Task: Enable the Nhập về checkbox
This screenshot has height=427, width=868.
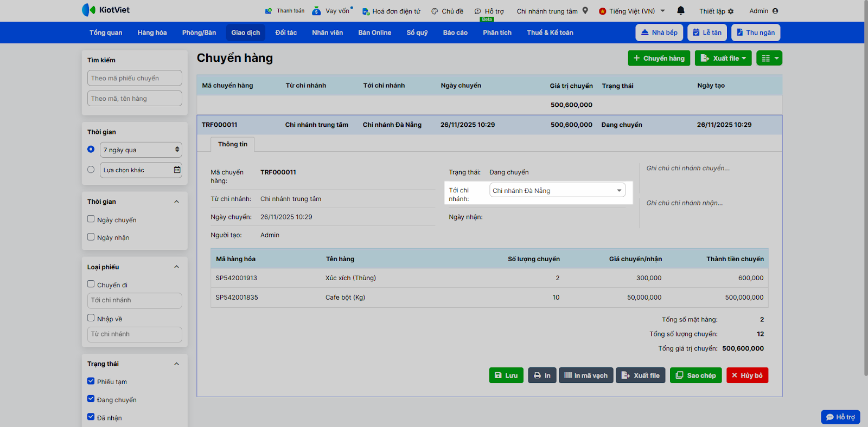Action: point(91,318)
